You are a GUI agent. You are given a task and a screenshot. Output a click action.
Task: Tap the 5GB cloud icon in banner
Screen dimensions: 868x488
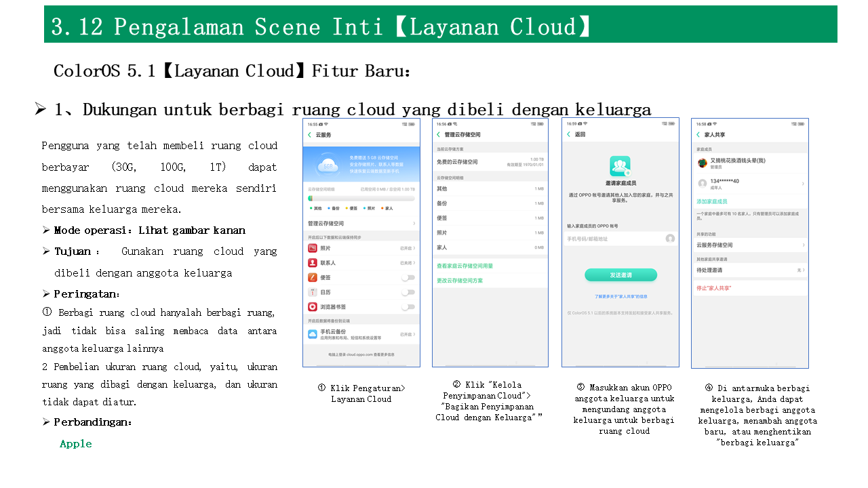328,165
